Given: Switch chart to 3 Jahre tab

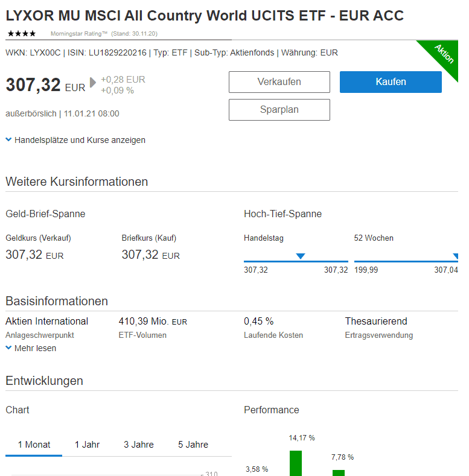Looking at the screenshot, I should [x=139, y=445].
